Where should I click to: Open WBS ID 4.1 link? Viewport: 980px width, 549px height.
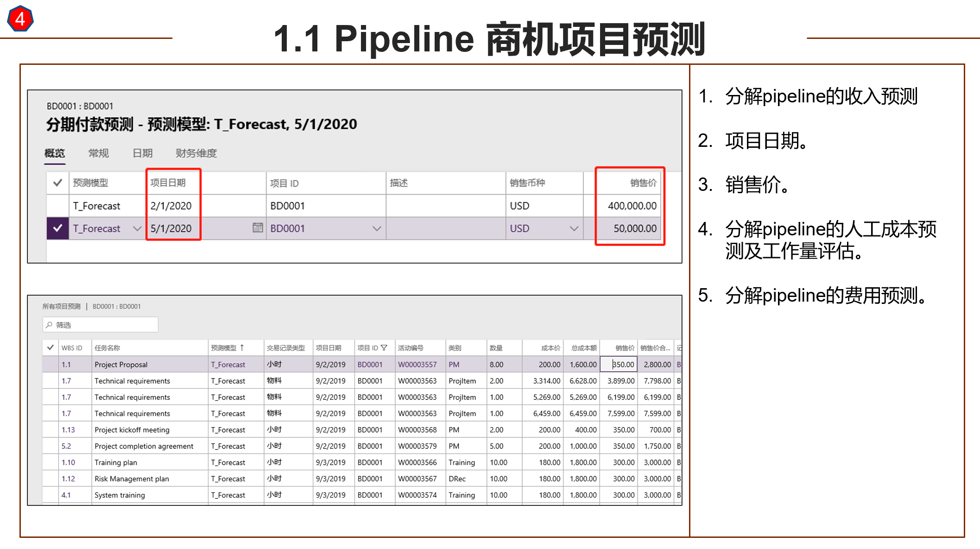[66, 495]
